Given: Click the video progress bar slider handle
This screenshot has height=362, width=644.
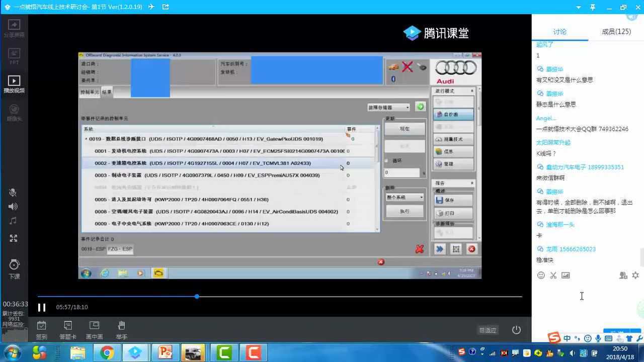Looking at the screenshot, I should pos(197,297).
